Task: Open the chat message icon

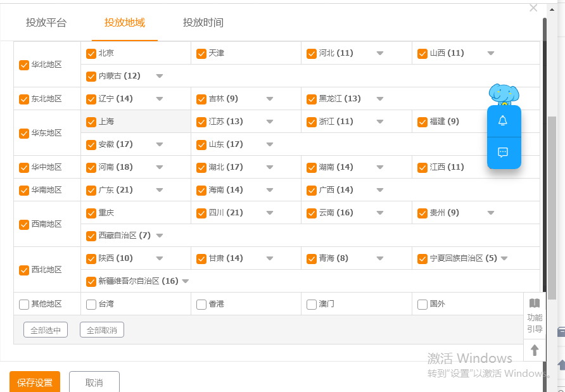Action: (x=503, y=153)
